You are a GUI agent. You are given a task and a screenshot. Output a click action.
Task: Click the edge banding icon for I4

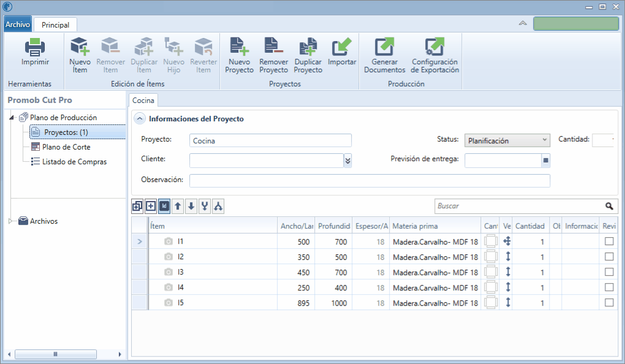491,287
